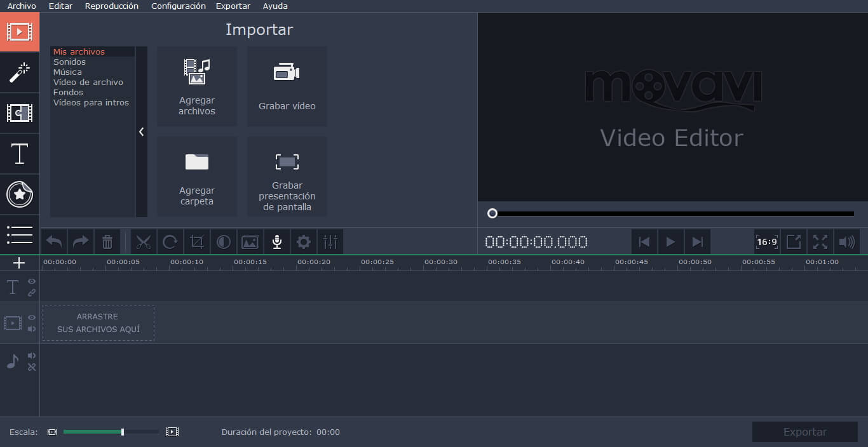Open the Configuración menu
Image resolution: width=868 pixels, height=447 pixels.
tap(179, 6)
